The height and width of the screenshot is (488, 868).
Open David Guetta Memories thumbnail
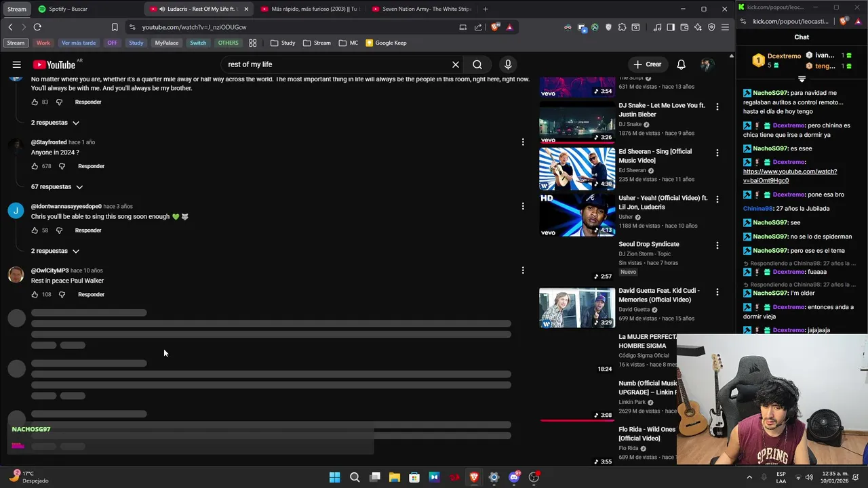pyautogui.click(x=577, y=308)
